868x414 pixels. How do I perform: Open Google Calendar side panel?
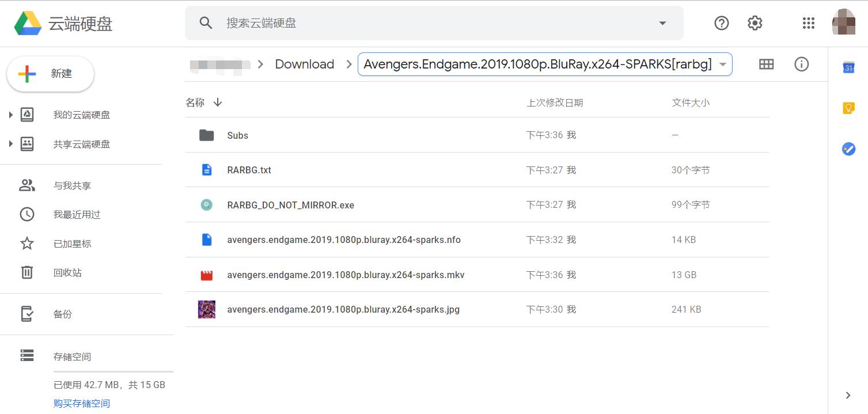[x=848, y=67]
